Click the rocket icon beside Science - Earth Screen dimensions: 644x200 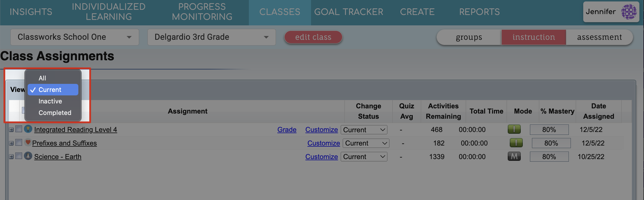pyautogui.click(x=28, y=156)
